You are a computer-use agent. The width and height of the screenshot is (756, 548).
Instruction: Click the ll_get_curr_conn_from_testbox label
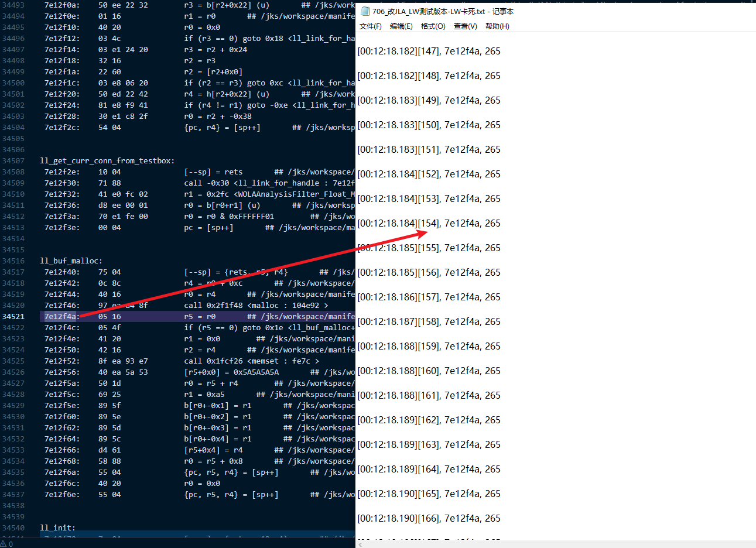tap(107, 160)
